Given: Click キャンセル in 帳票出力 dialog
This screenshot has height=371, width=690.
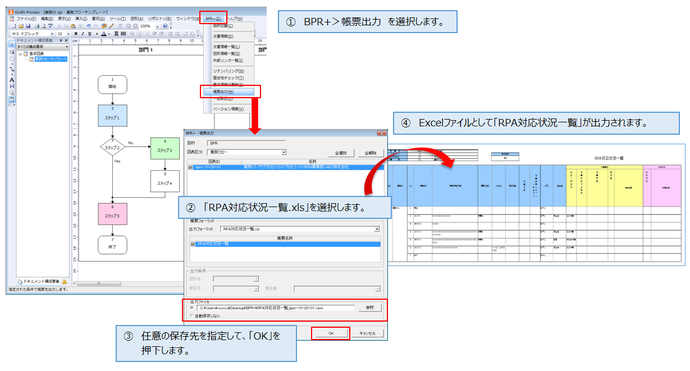Looking at the screenshot, I should [367, 333].
